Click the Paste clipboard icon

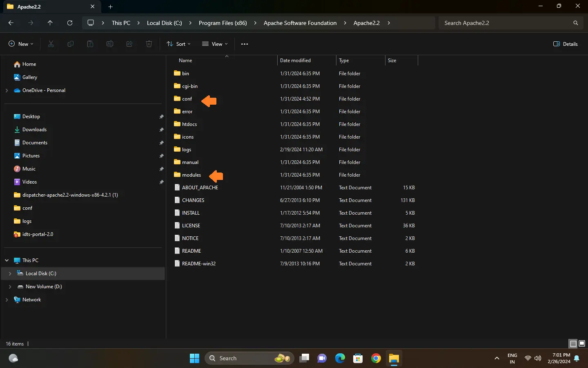coord(90,44)
